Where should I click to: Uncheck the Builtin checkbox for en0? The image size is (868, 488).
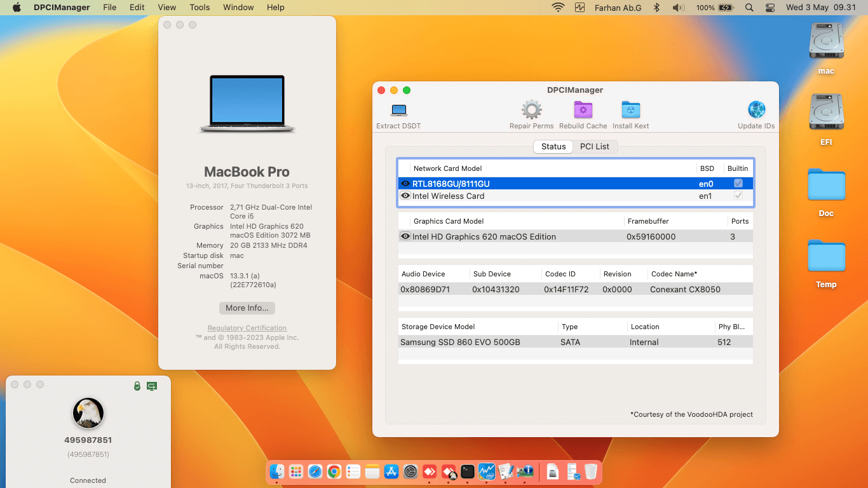click(738, 183)
